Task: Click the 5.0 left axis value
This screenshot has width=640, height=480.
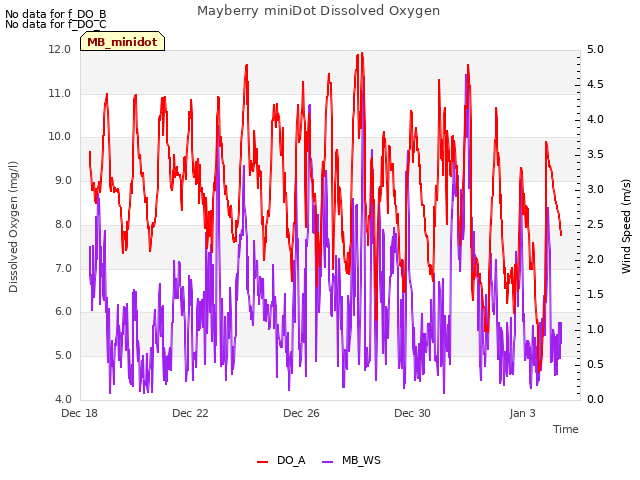Action: [63, 356]
